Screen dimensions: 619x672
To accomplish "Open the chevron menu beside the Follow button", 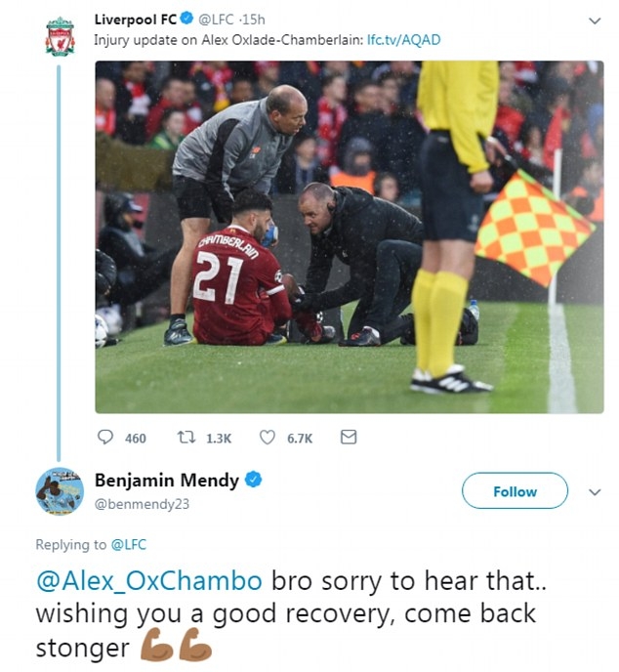I will click(594, 492).
